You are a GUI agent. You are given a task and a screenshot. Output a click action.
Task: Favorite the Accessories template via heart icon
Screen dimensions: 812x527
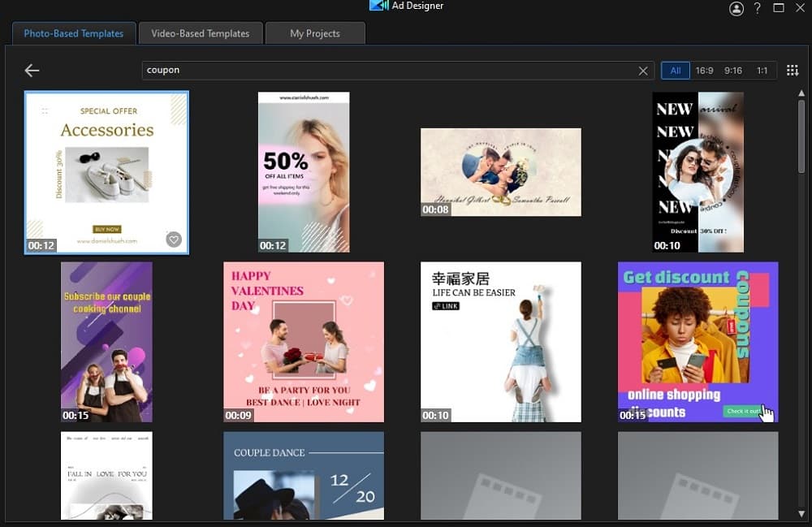pyautogui.click(x=173, y=238)
